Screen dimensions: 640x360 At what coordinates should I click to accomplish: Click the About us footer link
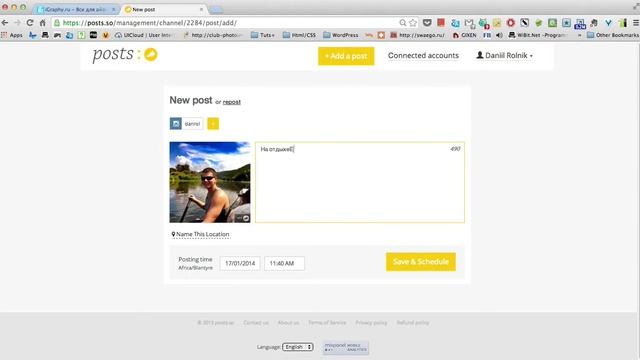(x=288, y=323)
